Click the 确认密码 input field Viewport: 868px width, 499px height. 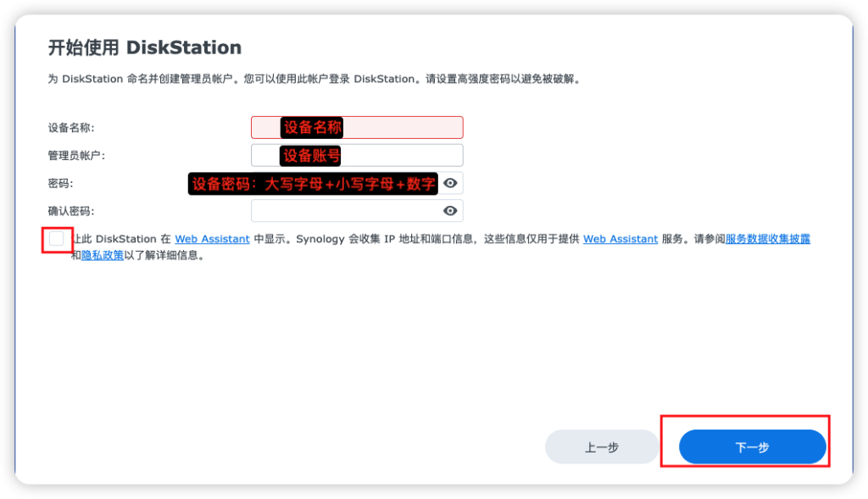point(357,211)
